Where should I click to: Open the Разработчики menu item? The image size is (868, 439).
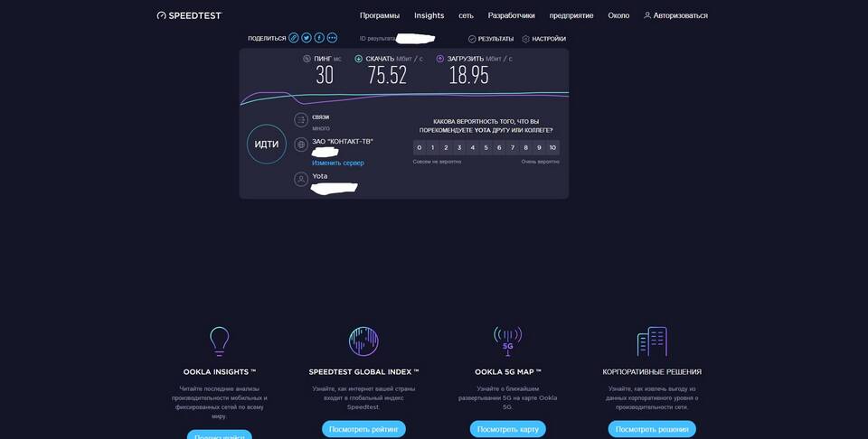pyautogui.click(x=511, y=15)
